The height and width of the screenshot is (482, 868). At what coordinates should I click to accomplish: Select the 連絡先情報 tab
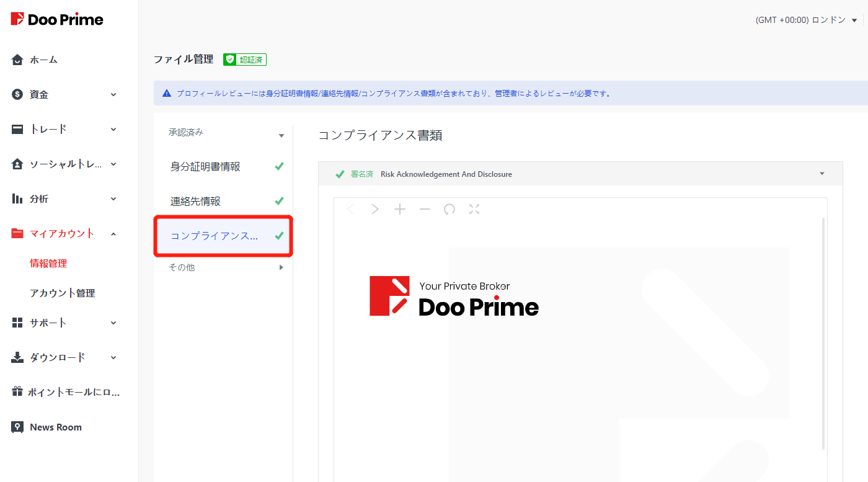tap(223, 201)
